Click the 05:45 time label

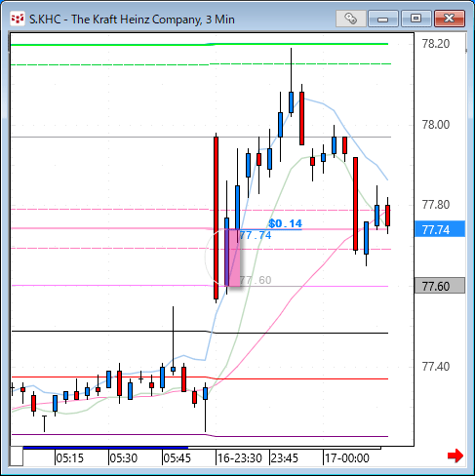[177, 458]
